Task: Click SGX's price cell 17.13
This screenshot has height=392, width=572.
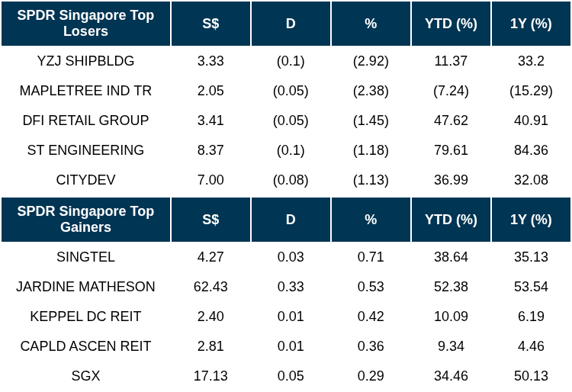Action: click(x=210, y=376)
